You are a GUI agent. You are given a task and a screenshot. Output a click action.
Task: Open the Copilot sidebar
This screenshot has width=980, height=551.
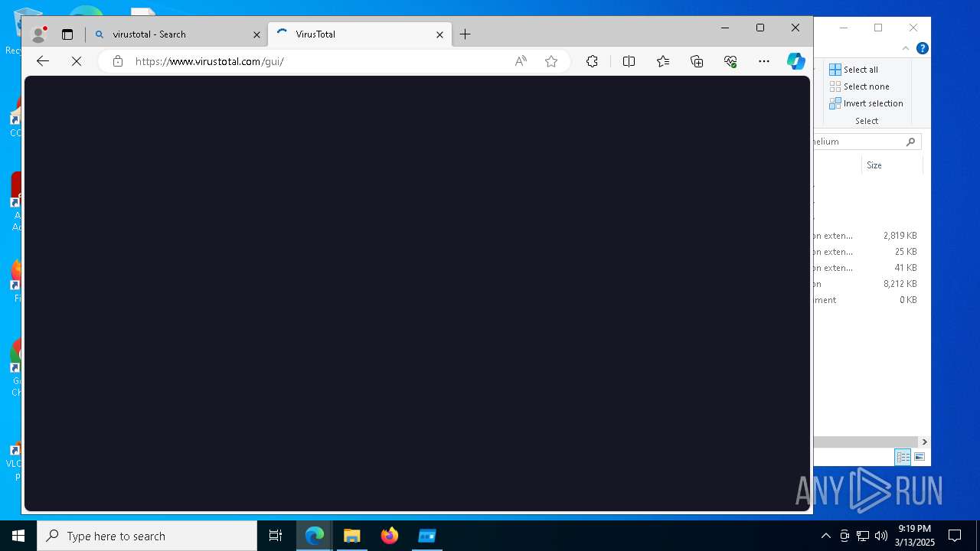point(796,61)
